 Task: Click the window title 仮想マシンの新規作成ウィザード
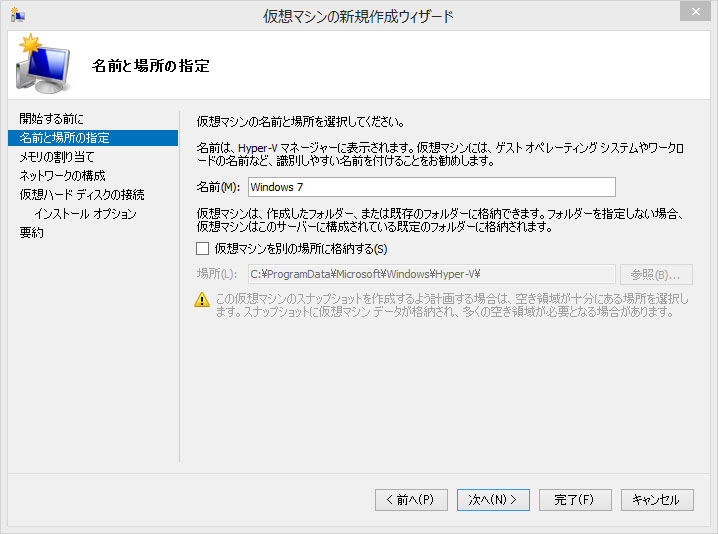tap(358, 16)
